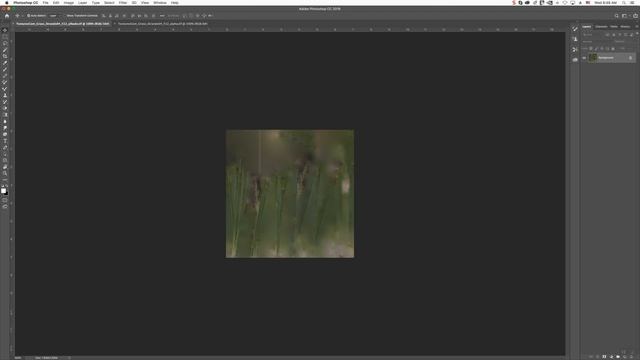Change the screen mode
Viewport: 640px width, 360px height.
[x=5, y=207]
